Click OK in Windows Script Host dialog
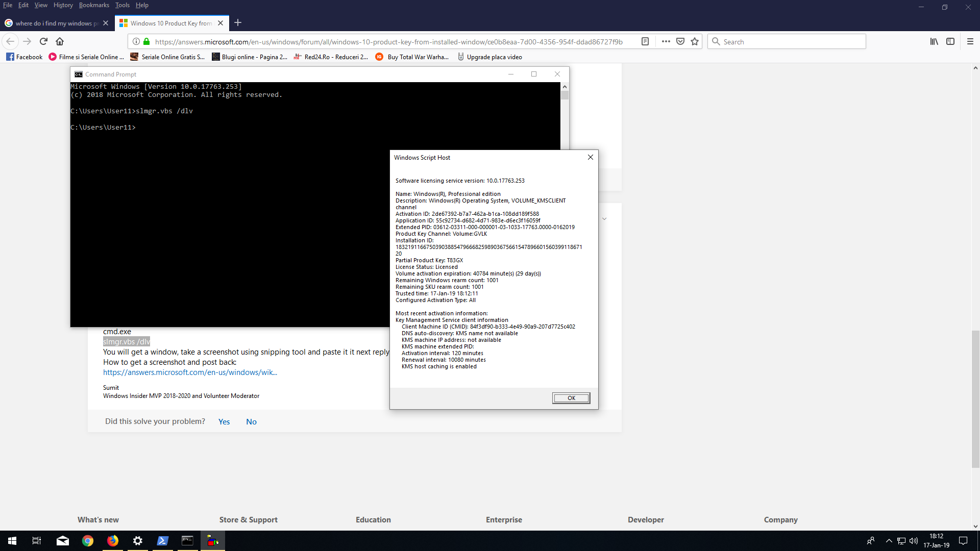980x551 pixels. [571, 398]
